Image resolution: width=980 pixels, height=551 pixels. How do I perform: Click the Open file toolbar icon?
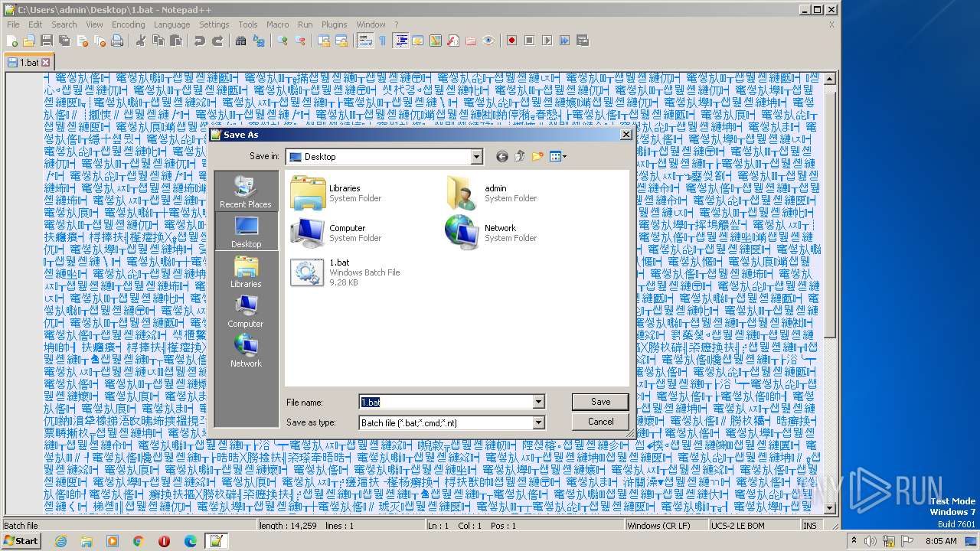click(29, 41)
